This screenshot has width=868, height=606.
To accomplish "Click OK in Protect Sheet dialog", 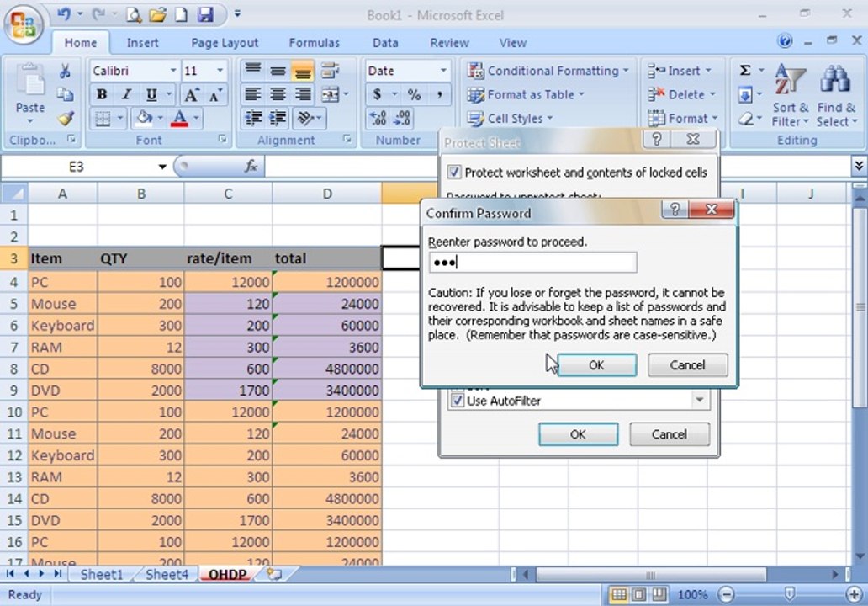I will click(578, 434).
